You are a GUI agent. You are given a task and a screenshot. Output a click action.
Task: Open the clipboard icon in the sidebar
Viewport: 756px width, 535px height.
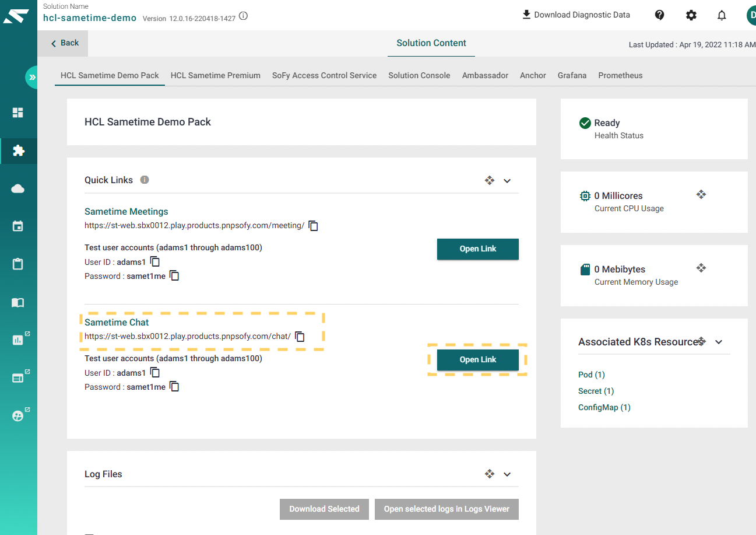(18, 264)
